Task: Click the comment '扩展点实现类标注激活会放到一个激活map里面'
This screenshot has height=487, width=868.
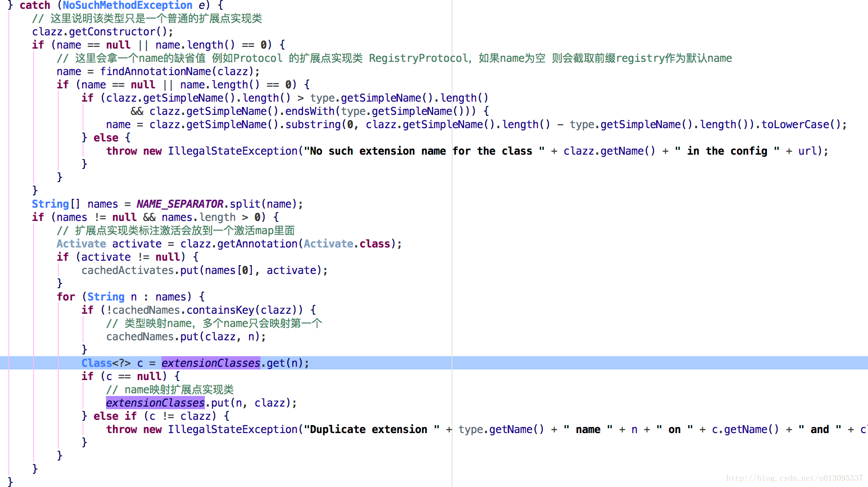Action: coord(176,231)
